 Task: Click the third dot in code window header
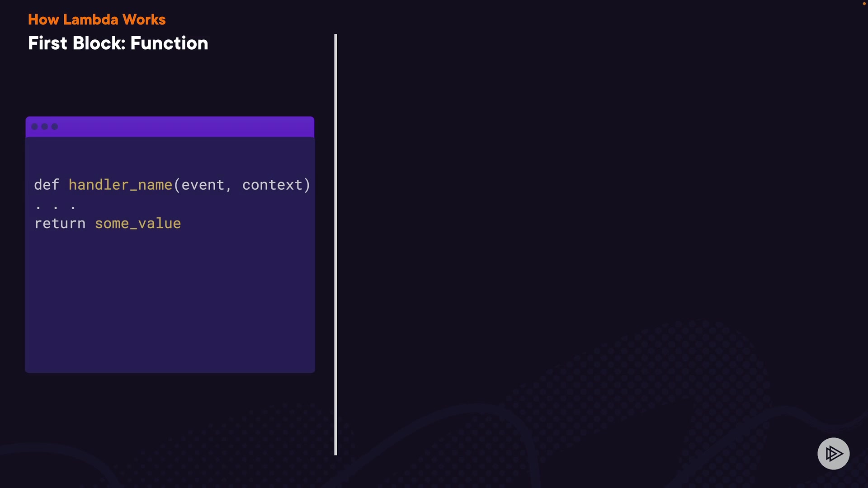[55, 127]
